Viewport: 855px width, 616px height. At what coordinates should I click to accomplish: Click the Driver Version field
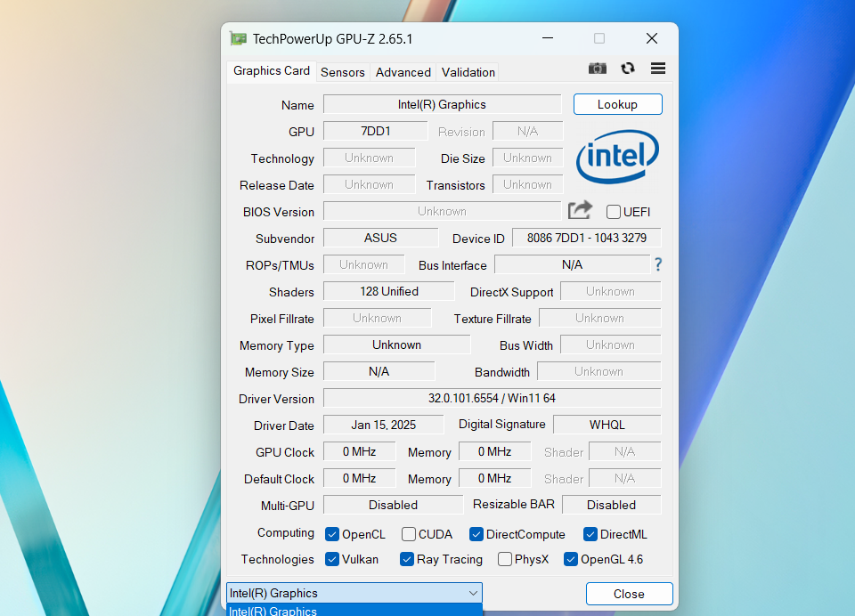(492, 398)
